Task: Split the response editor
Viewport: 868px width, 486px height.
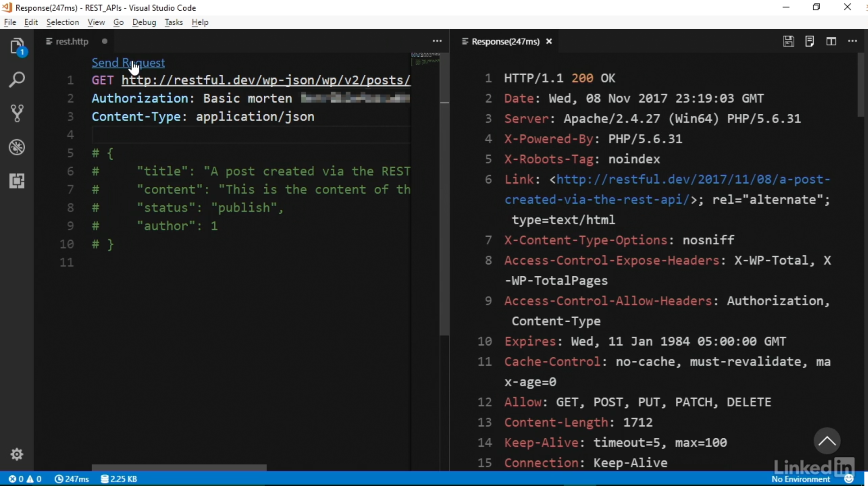Action: [831, 41]
